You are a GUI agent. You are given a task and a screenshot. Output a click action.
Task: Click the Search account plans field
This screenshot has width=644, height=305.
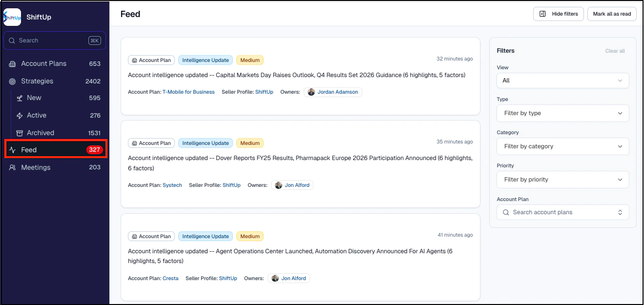(561, 212)
